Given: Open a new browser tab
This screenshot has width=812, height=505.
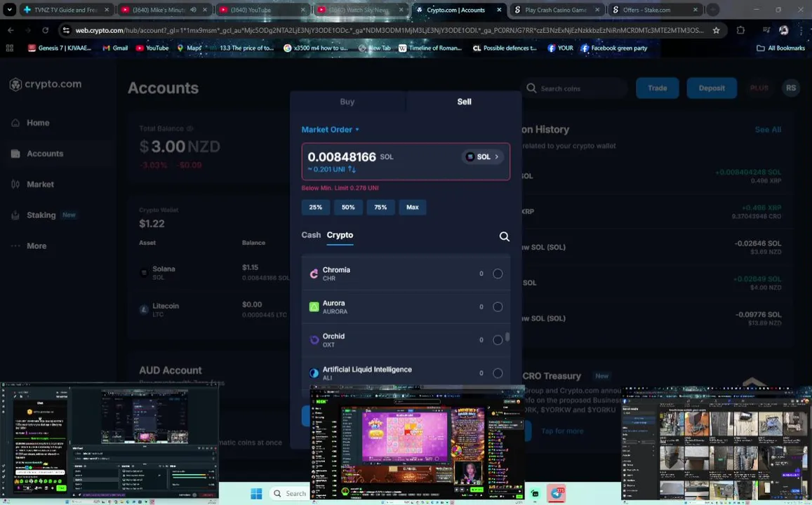Looking at the screenshot, I should pyautogui.click(x=713, y=9).
